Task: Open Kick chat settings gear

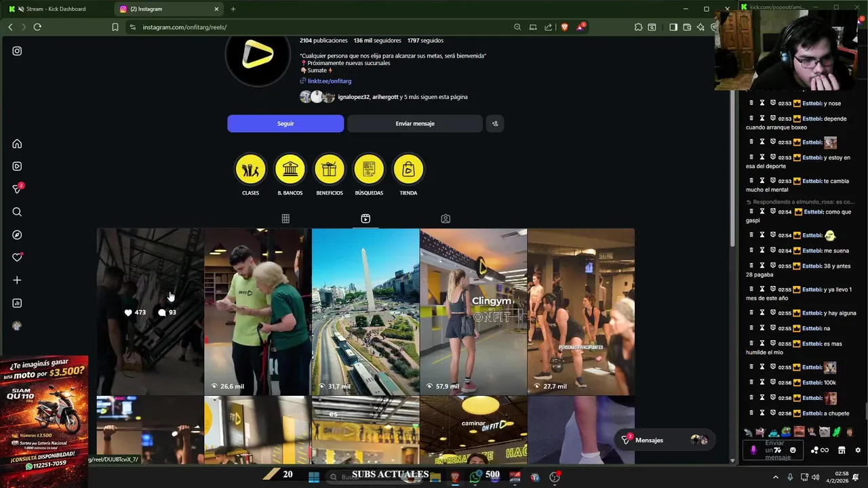Action: click(858, 450)
